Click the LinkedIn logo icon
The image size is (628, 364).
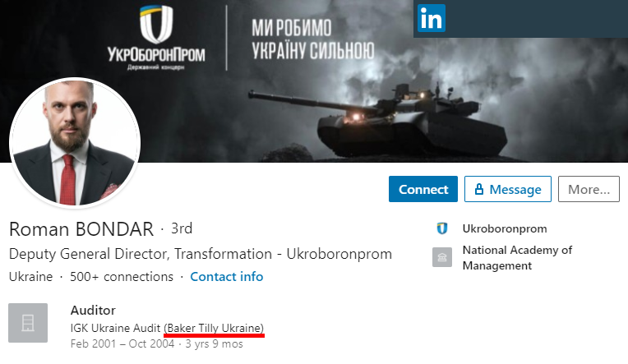(x=432, y=18)
